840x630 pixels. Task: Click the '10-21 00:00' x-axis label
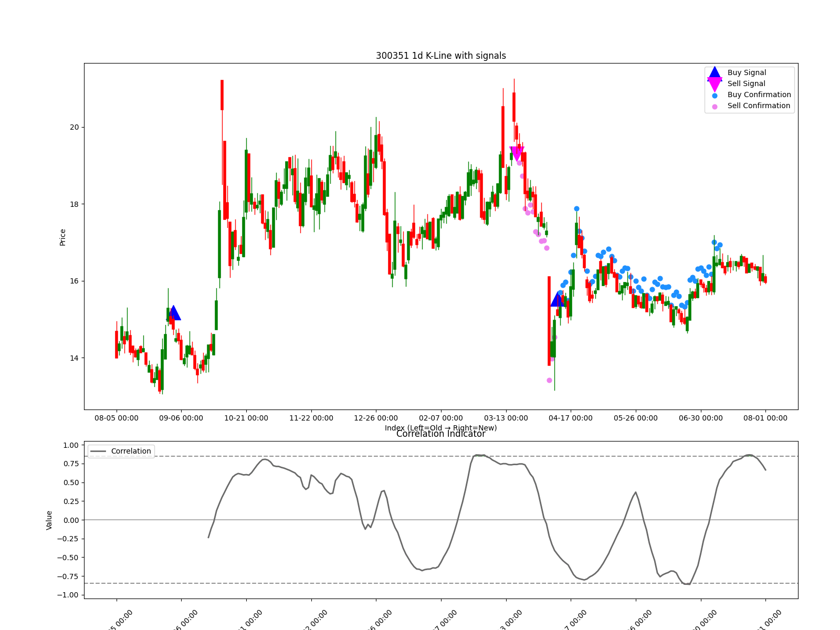(x=246, y=418)
